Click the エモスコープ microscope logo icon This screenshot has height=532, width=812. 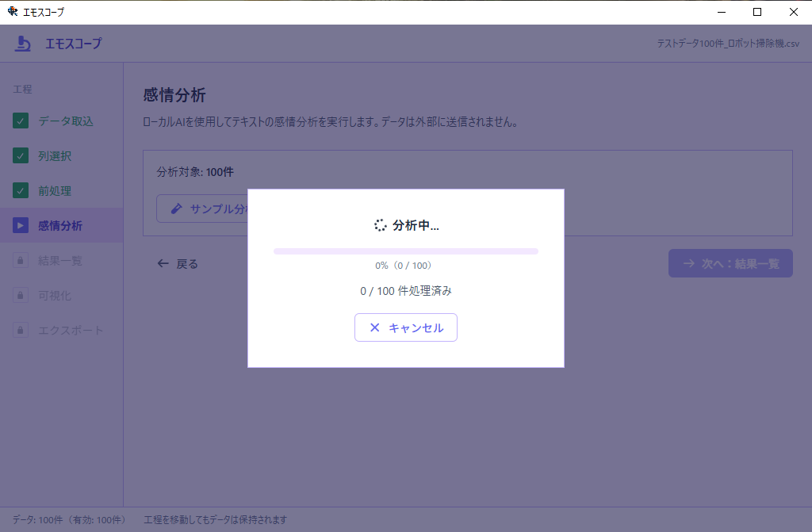coord(22,44)
